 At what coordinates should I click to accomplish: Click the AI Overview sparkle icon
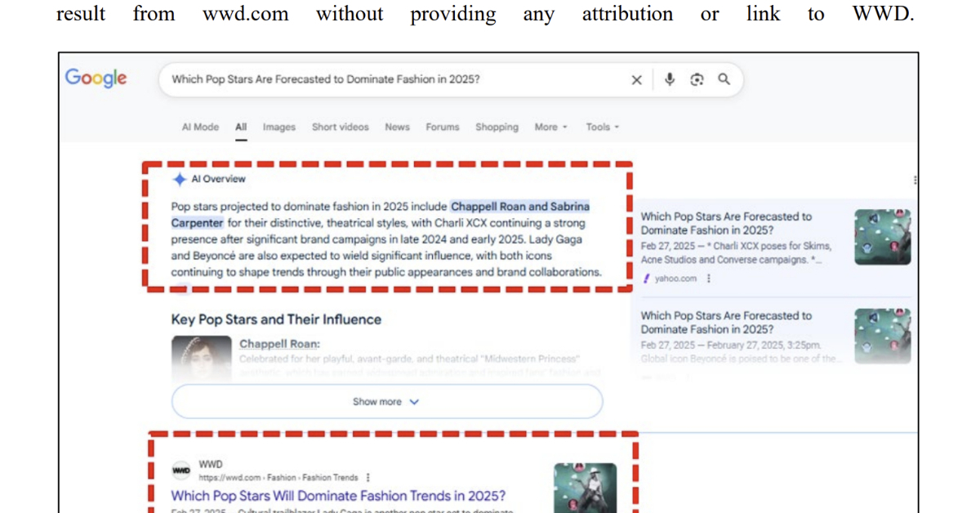180,179
